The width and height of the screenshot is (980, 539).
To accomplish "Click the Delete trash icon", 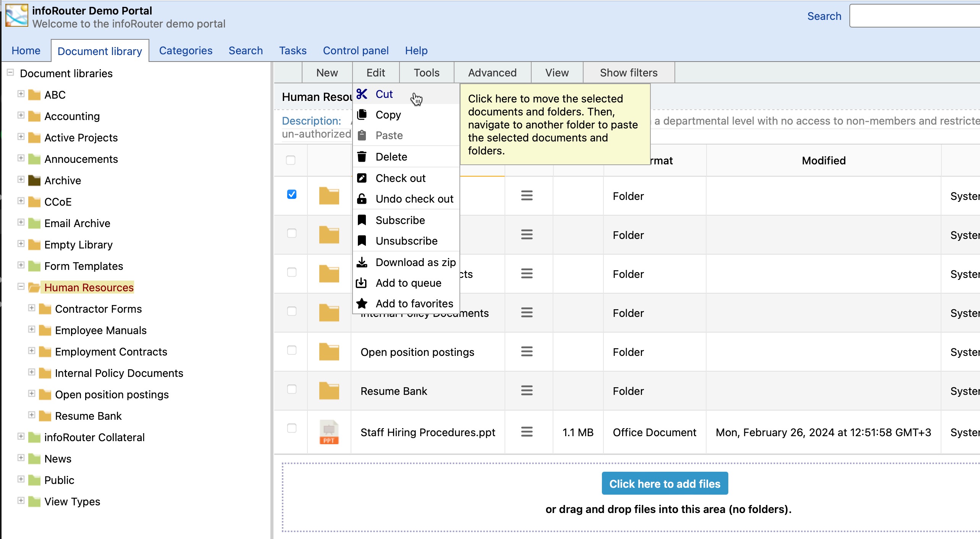I will (x=362, y=156).
